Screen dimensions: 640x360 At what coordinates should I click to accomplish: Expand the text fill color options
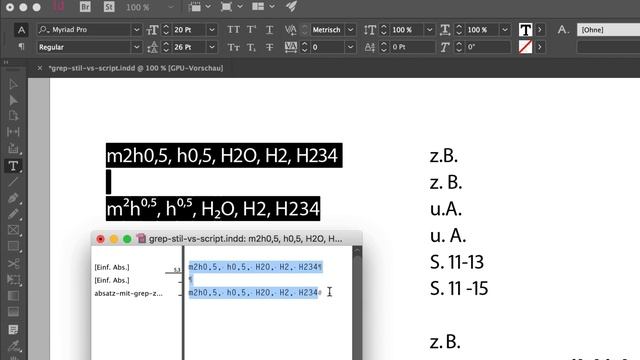[540, 30]
